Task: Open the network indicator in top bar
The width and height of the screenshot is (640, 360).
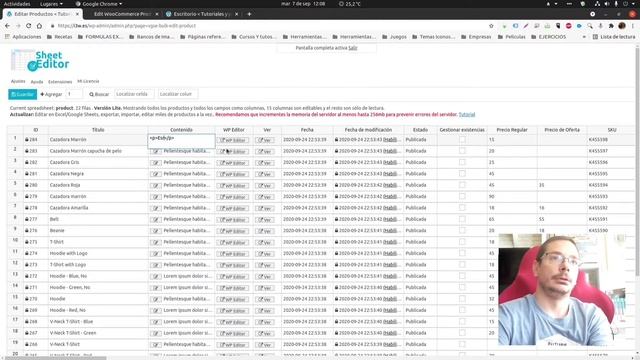Action: point(597,4)
